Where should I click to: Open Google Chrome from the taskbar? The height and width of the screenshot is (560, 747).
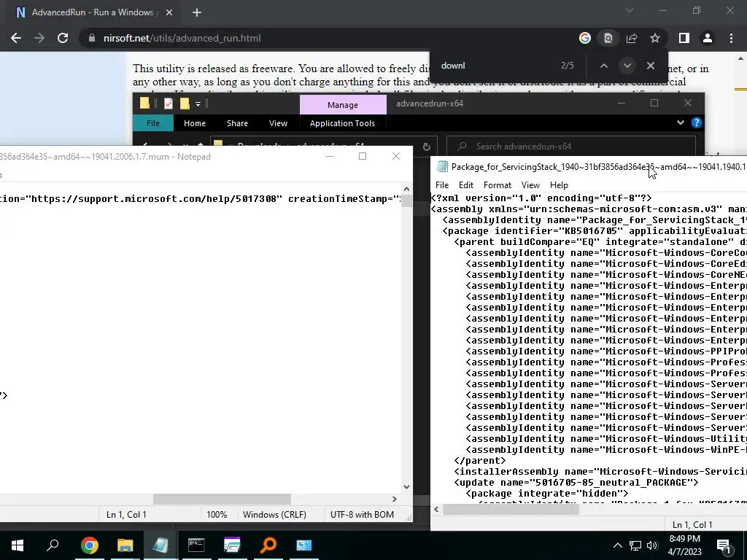click(89, 545)
